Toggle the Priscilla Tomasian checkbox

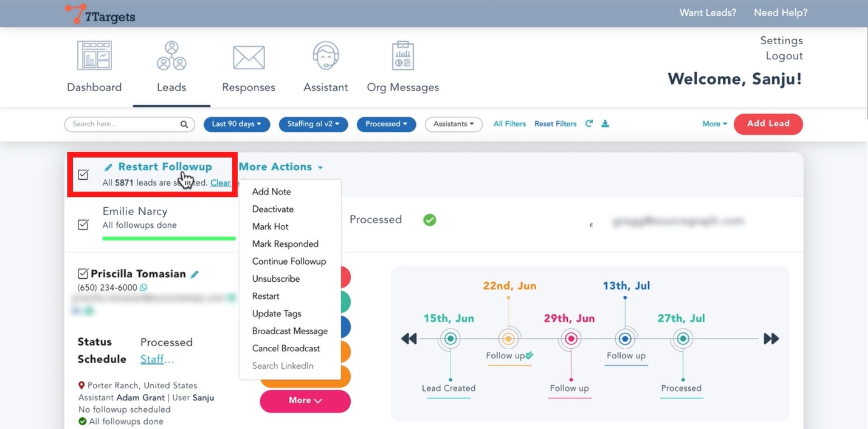pyautogui.click(x=83, y=274)
